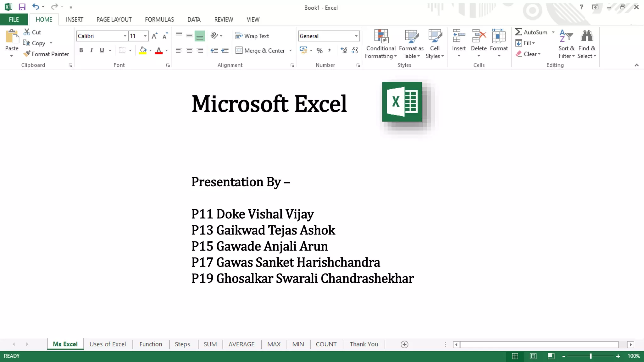This screenshot has height=362, width=644.
Task: Click the Insert cells icon
Action: coord(459,36)
